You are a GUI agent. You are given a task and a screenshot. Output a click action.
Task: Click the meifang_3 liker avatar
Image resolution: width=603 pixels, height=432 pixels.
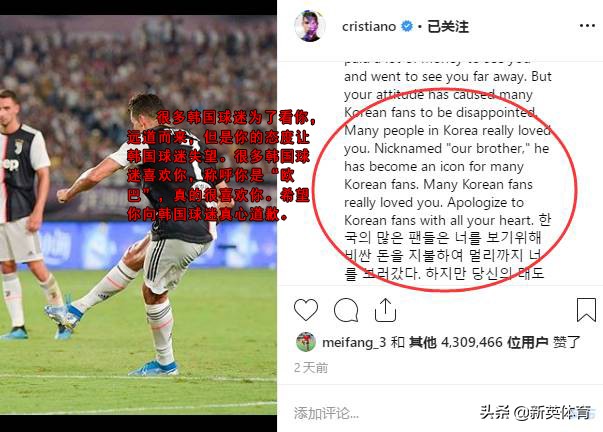[x=306, y=342]
